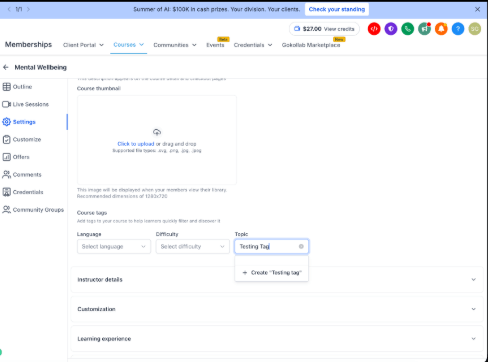Open the Credentials top navigation dropdown

click(253, 45)
